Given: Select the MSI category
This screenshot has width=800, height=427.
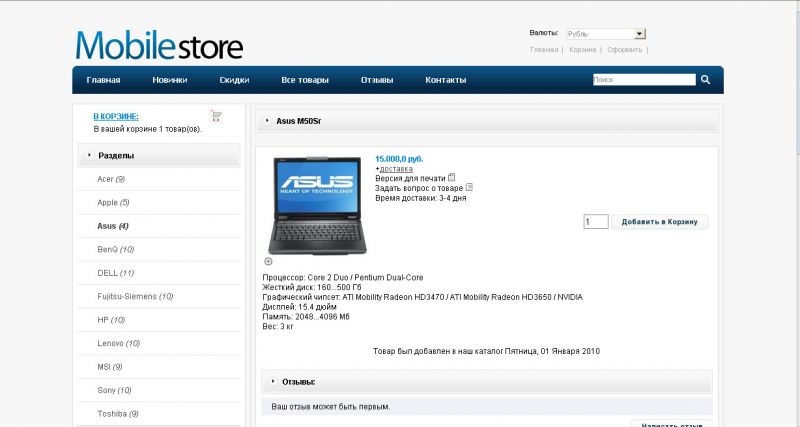Looking at the screenshot, I should coord(110,367).
